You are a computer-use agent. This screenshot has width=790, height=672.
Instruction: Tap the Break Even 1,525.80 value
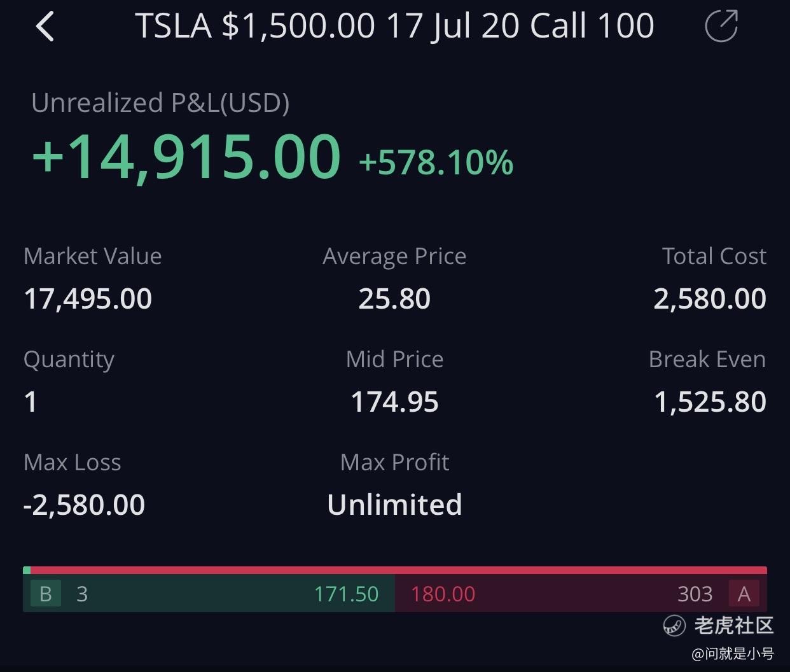click(x=710, y=402)
